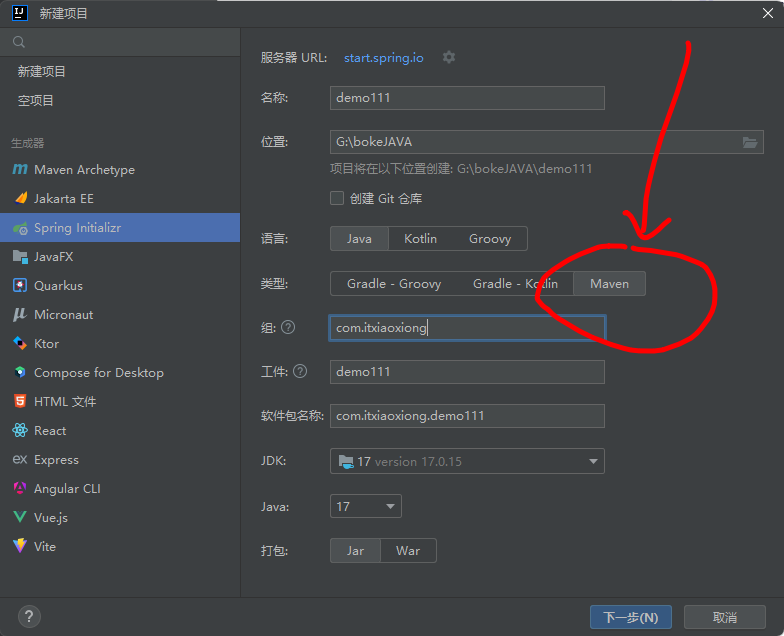Select Kotlin as the language
The width and height of the screenshot is (784, 636).
420,238
